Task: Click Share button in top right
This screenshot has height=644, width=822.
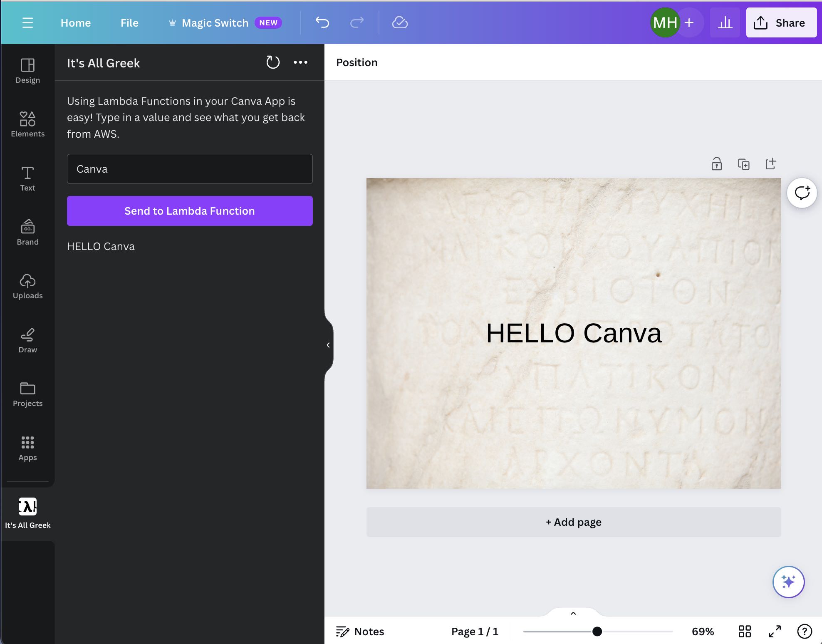Action: pyautogui.click(x=781, y=22)
